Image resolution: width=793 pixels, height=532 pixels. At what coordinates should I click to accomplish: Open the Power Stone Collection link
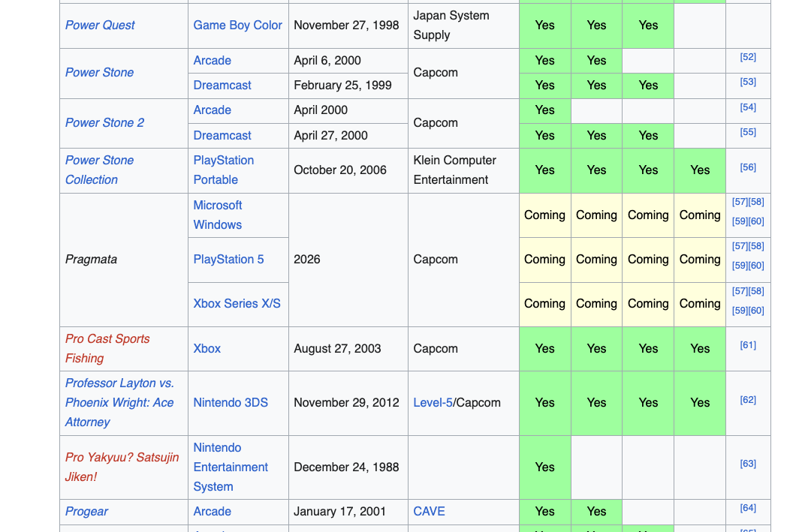(x=99, y=170)
